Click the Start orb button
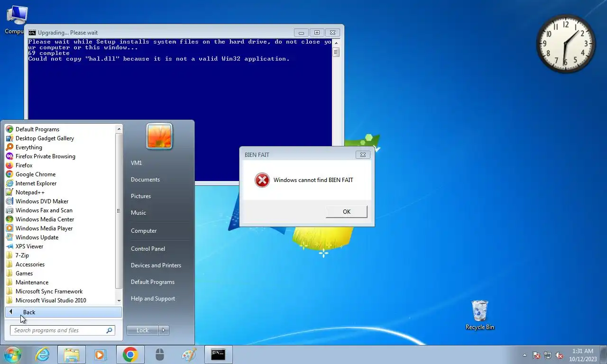This screenshot has height=364, width=607. 13,355
